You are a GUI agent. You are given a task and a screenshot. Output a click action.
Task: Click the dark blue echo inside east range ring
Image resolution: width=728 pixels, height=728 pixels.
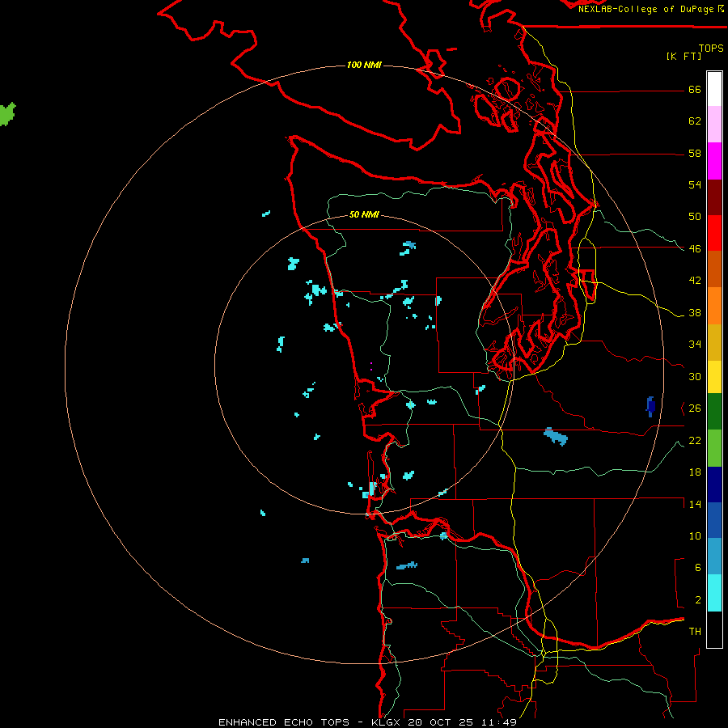click(x=650, y=406)
